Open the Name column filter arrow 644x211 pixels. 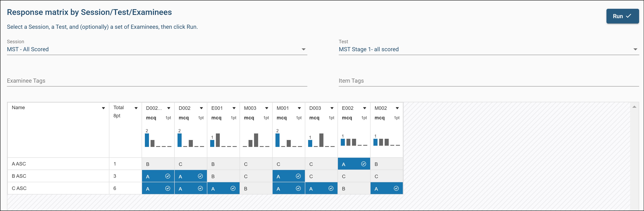click(103, 108)
